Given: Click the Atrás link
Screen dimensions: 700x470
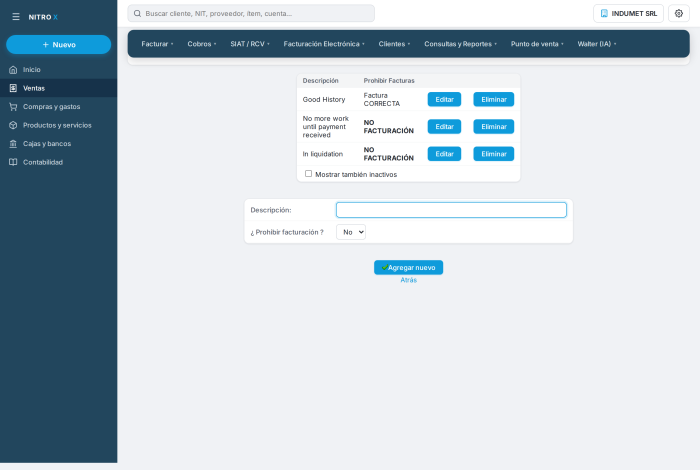Looking at the screenshot, I should [408, 280].
